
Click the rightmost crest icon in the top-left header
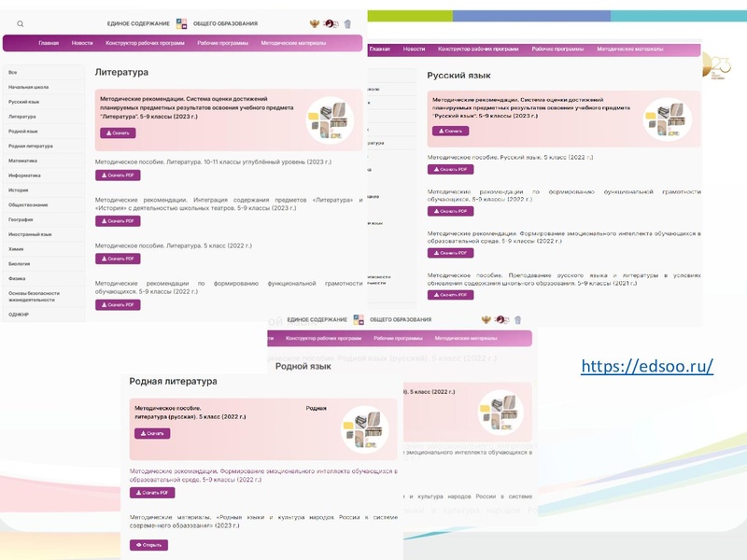click(x=348, y=24)
